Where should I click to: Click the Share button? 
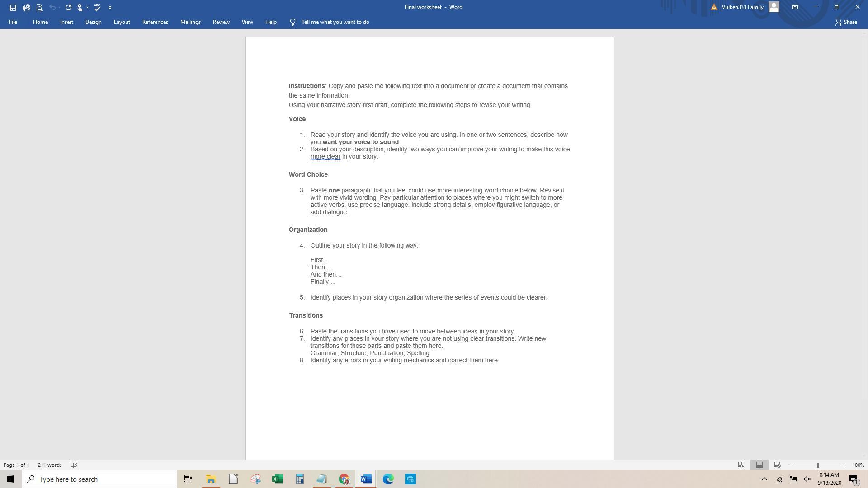tap(846, 22)
